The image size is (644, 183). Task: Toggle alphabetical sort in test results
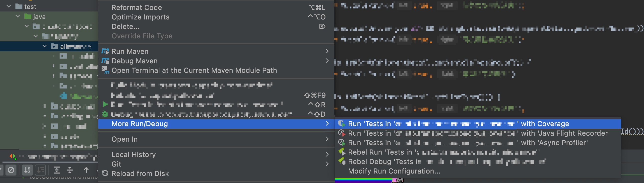click(x=27, y=170)
